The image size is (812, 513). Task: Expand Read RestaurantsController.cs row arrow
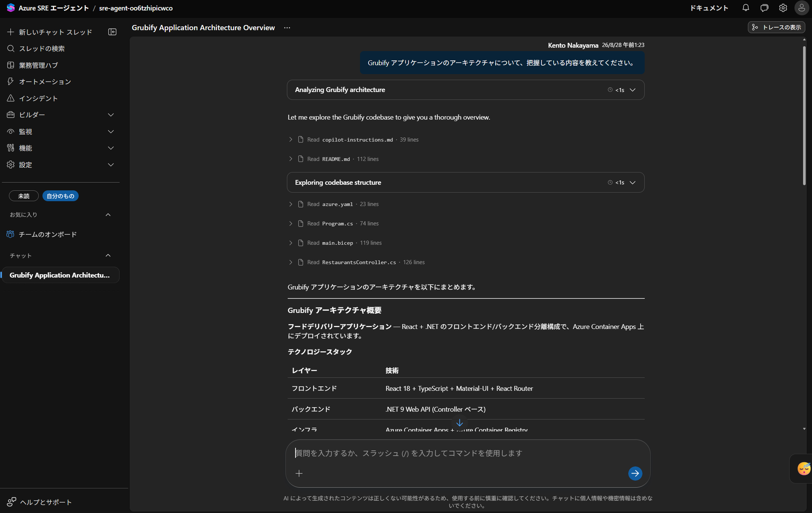click(x=291, y=262)
